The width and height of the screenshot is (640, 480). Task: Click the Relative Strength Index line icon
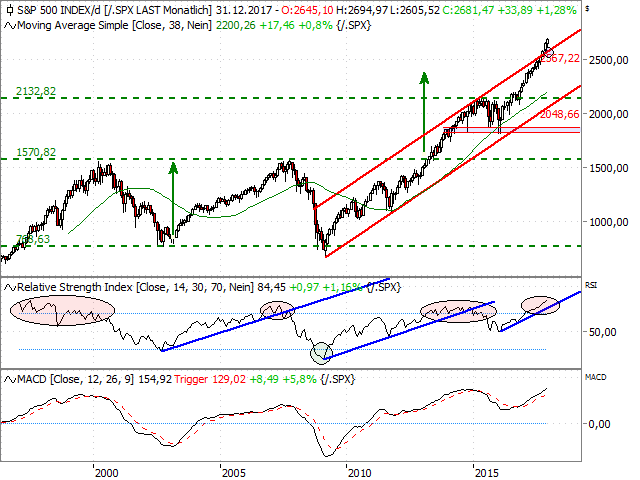10,288
